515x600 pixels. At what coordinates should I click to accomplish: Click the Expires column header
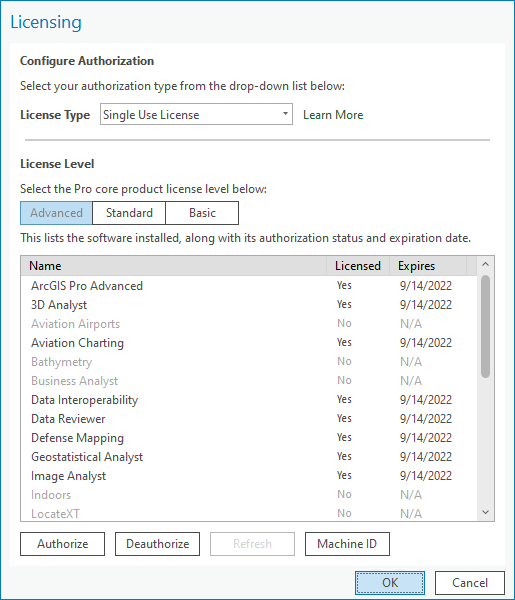point(428,266)
